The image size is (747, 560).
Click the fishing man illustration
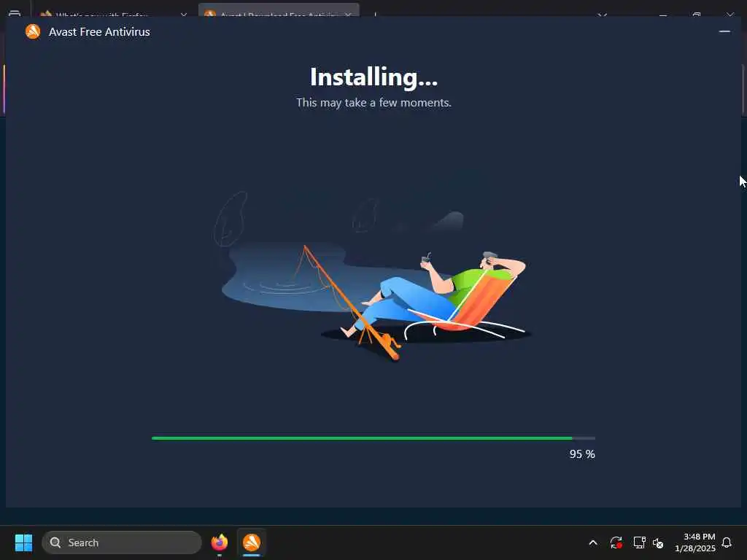point(373,276)
